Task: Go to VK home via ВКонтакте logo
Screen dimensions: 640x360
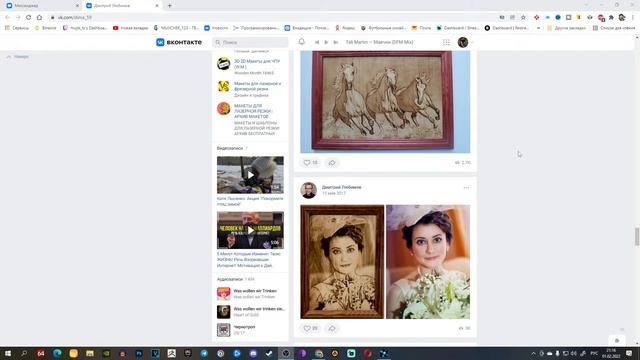Action: (x=179, y=42)
